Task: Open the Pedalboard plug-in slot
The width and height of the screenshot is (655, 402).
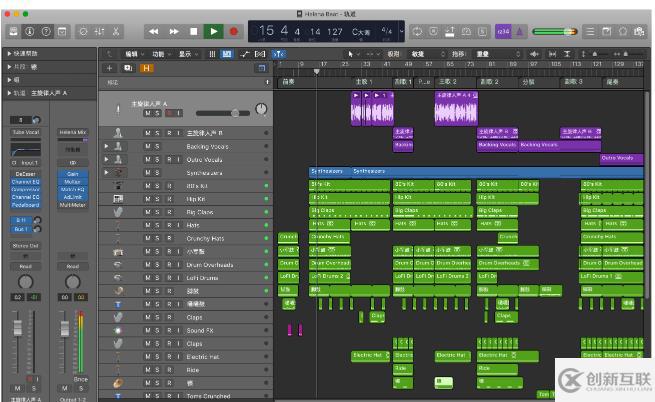Action: 25,205
